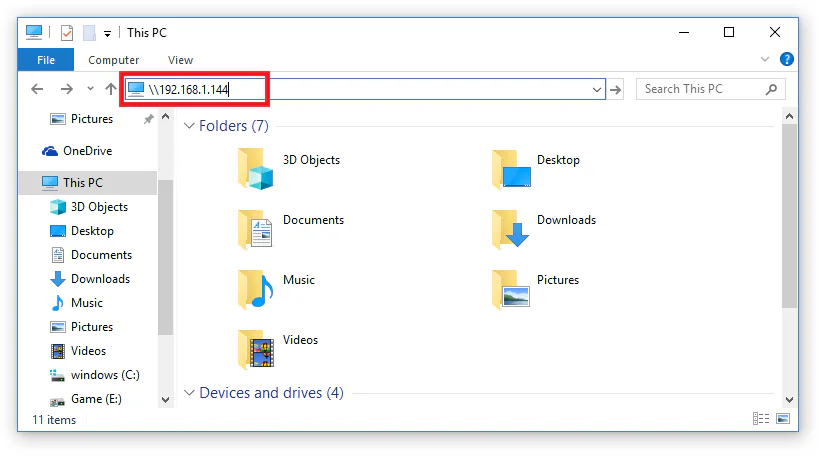Select Downloads in navigation pane

[90, 279]
